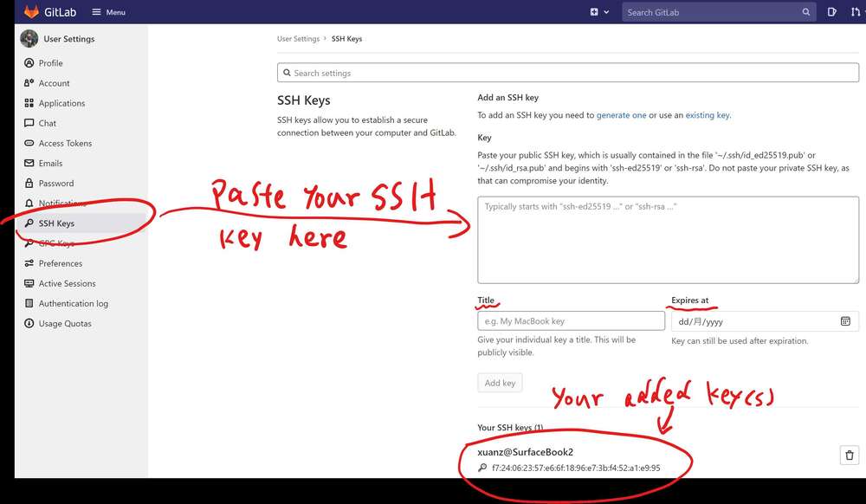Click the Applications grid icon
This screenshot has height=504, width=866.
[29, 103]
